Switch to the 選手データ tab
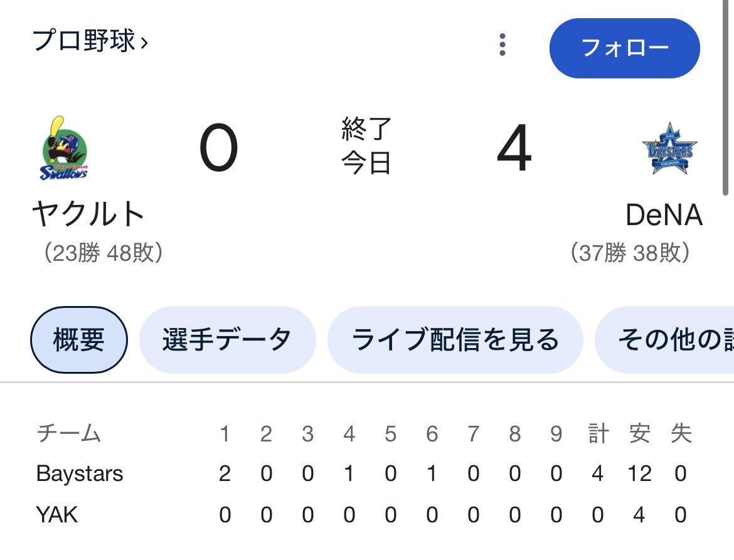 click(228, 340)
